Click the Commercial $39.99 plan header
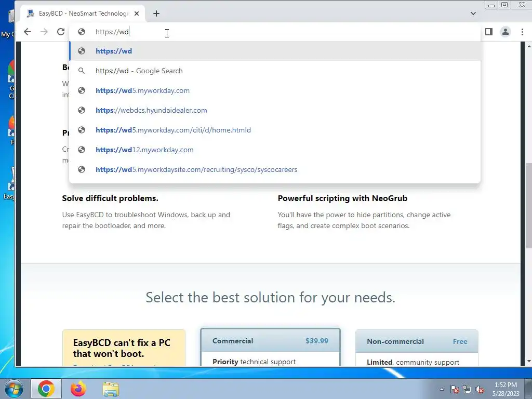The width and height of the screenshot is (532, 399). click(x=270, y=341)
